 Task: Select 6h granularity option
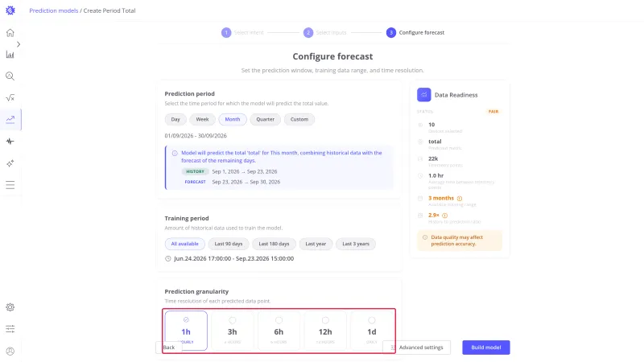[x=279, y=331]
